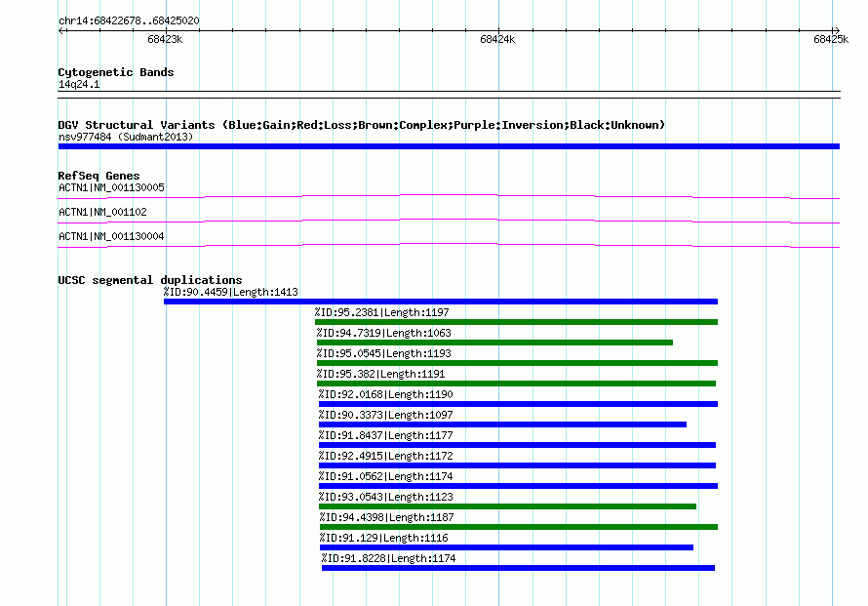Select the %ID:91.0562|Length:1174 duplication label
This screenshot has width=868, height=606.
tap(386, 476)
